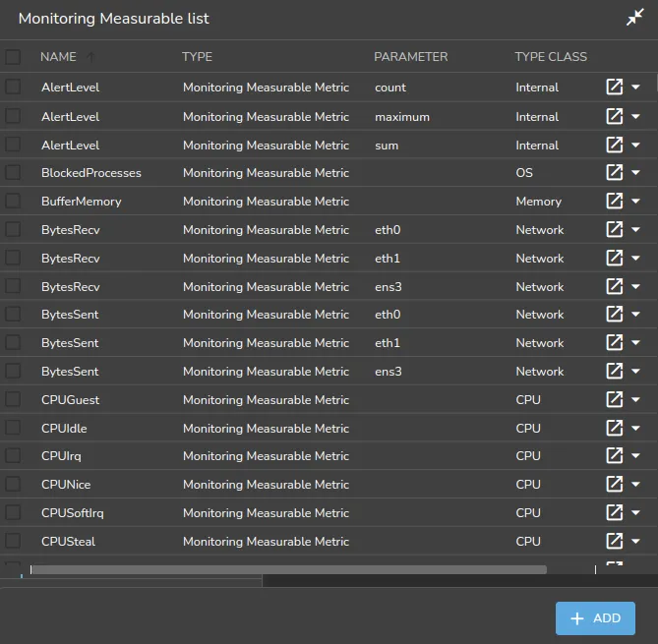658x644 pixels.
Task: Open AlertLevel maximum row external link icon
Action: [615, 116]
